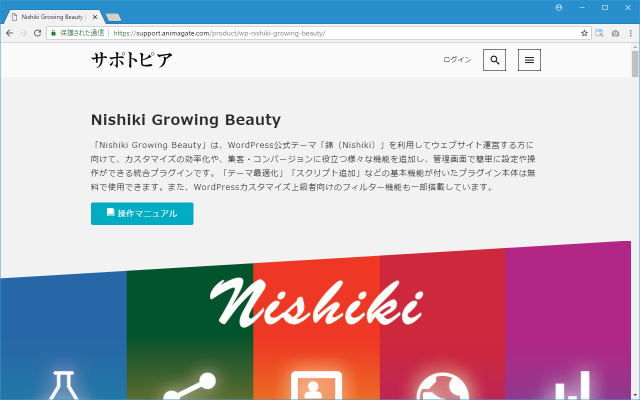Click the 保護された通信 label
The height and width of the screenshot is (400, 640).
[82, 33]
